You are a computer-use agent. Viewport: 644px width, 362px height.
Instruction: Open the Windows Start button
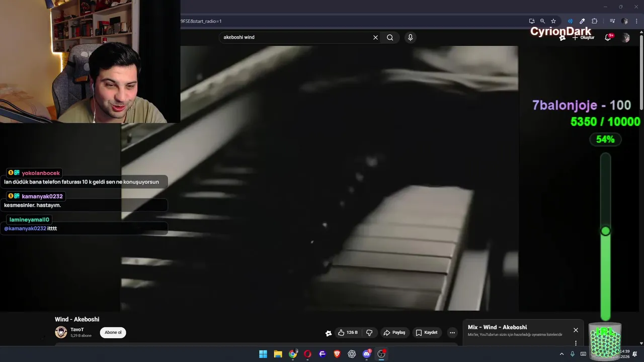(x=263, y=354)
